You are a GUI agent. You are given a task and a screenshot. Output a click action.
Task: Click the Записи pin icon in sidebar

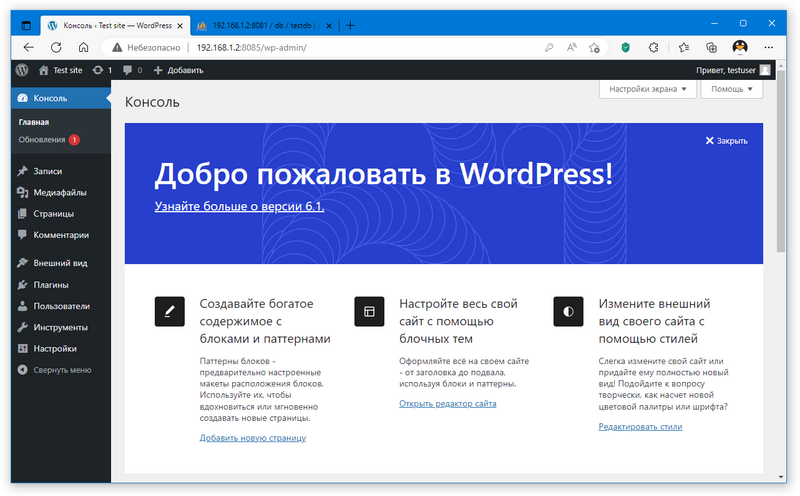pyautogui.click(x=22, y=171)
